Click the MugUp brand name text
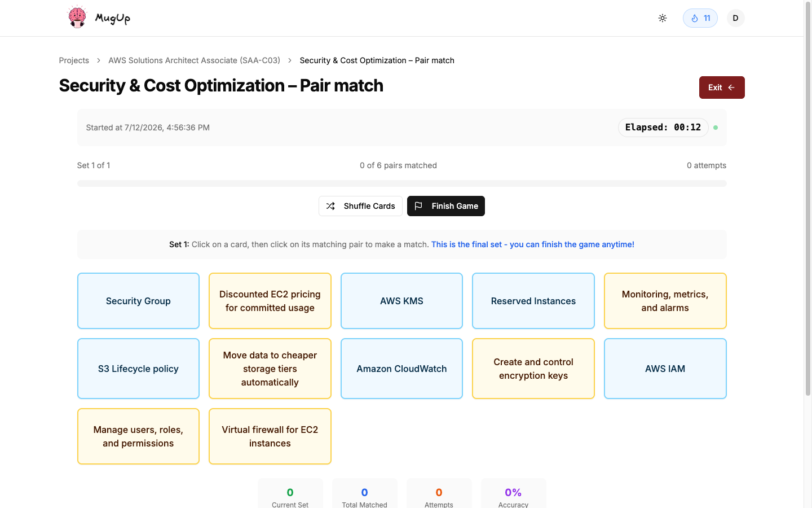This screenshot has width=812, height=508. [113, 18]
